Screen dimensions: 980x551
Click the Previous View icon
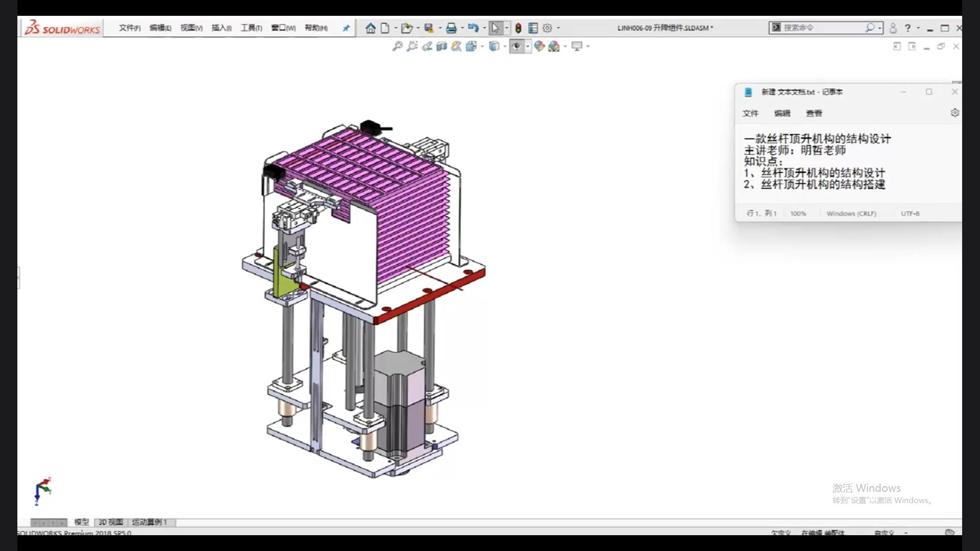[427, 46]
